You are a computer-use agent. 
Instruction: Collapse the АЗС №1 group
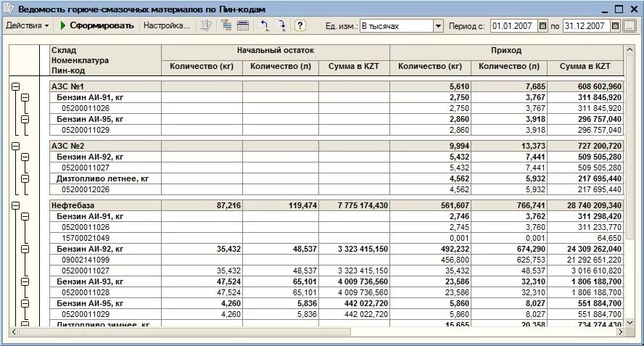(x=16, y=87)
